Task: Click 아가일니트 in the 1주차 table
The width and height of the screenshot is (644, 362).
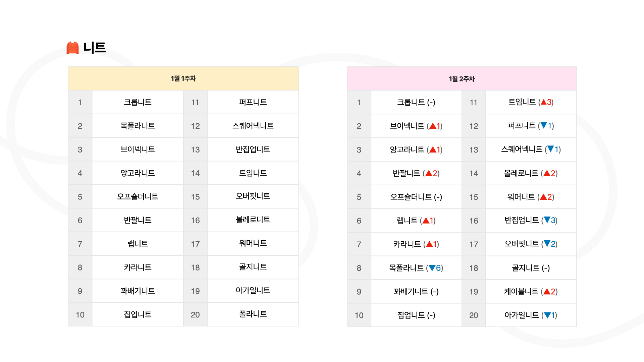Action: click(x=253, y=290)
